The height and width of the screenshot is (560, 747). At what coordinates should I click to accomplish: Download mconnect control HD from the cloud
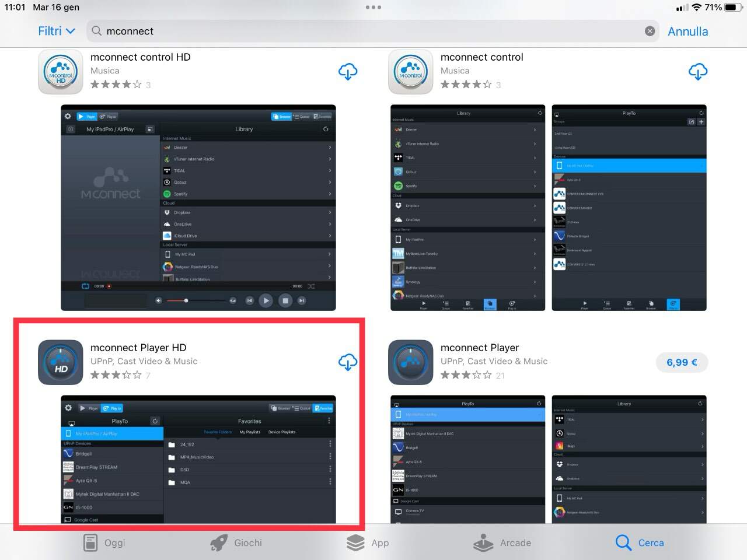(x=348, y=72)
